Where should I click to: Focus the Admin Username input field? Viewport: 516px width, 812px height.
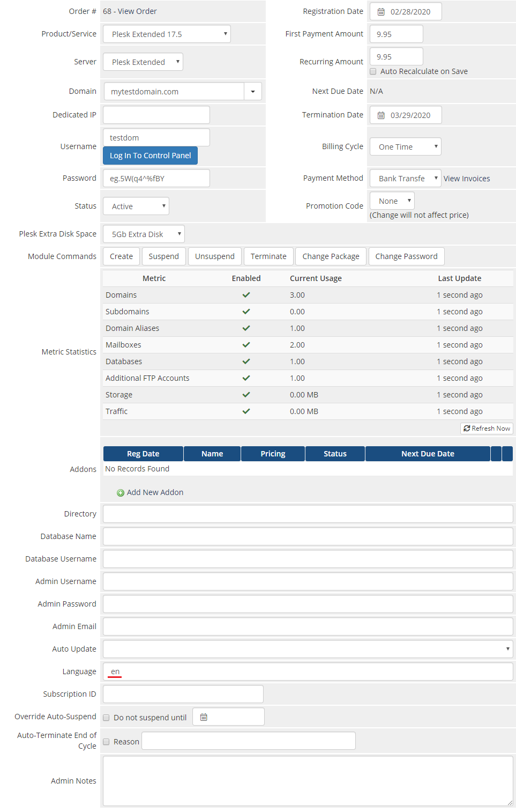[x=308, y=581]
